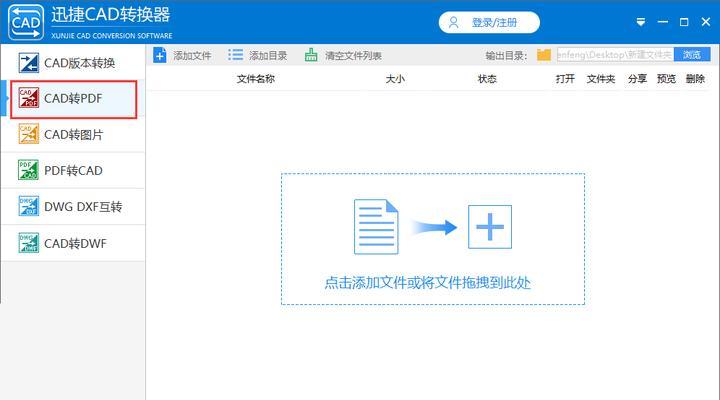Open DWG DXF互转 conversion mode
Image resolution: width=720 pixels, height=400 pixels.
(x=73, y=207)
